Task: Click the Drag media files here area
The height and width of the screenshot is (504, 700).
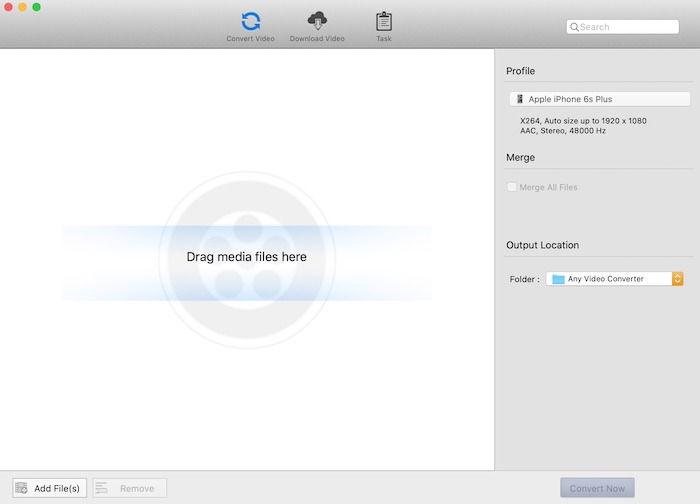Action: pyautogui.click(x=246, y=257)
